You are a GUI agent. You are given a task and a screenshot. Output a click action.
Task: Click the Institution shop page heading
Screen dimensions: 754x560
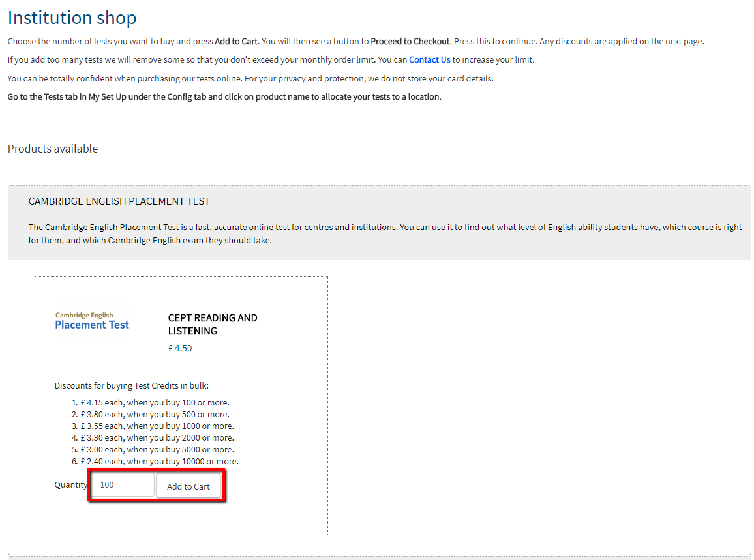point(72,18)
